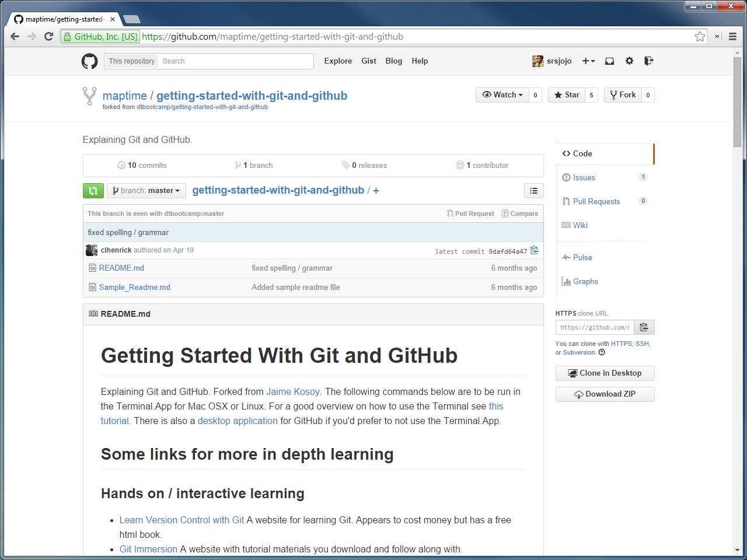
Task: Open Sample_Readme.md file link
Action: click(135, 287)
